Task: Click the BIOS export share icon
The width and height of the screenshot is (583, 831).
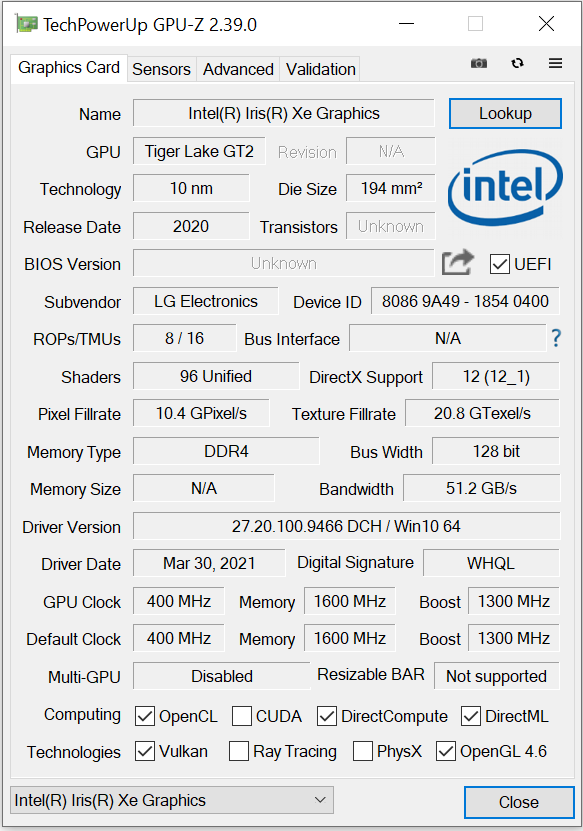Action: point(457,262)
